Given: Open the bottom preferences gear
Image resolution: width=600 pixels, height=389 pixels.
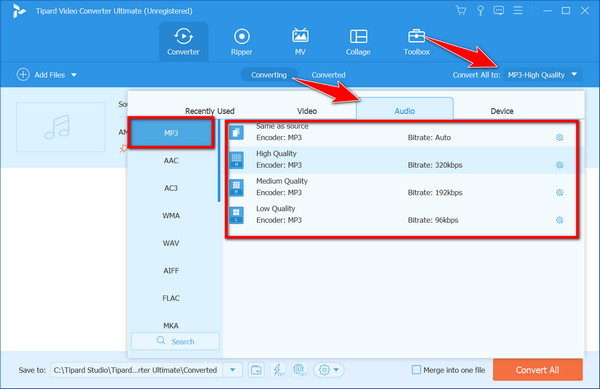Looking at the screenshot, I should (x=324, y=370).
